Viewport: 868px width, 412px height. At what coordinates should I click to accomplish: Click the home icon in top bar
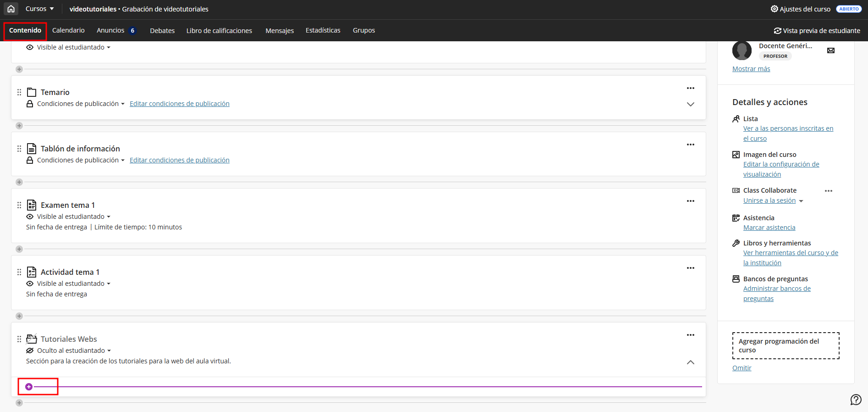(11, 9)
